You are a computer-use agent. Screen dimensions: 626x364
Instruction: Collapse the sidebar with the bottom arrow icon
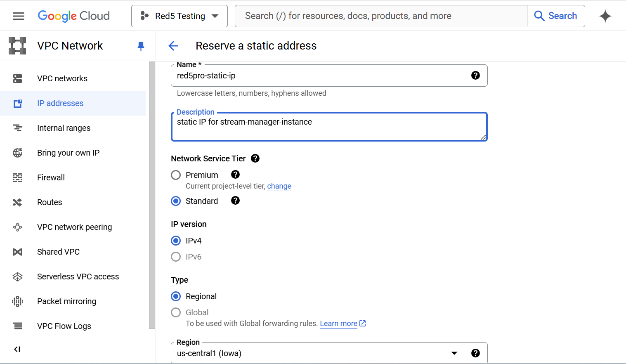point(17,349)
